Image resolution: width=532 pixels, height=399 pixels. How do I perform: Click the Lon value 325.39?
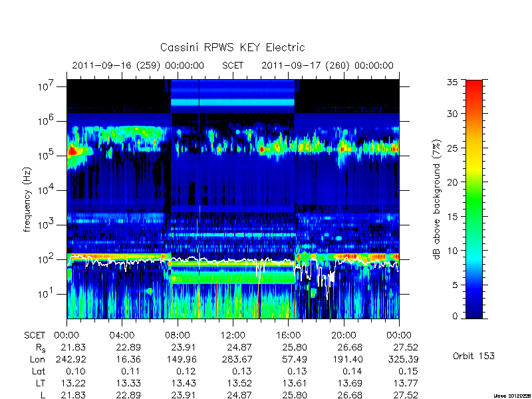point(404,359)
